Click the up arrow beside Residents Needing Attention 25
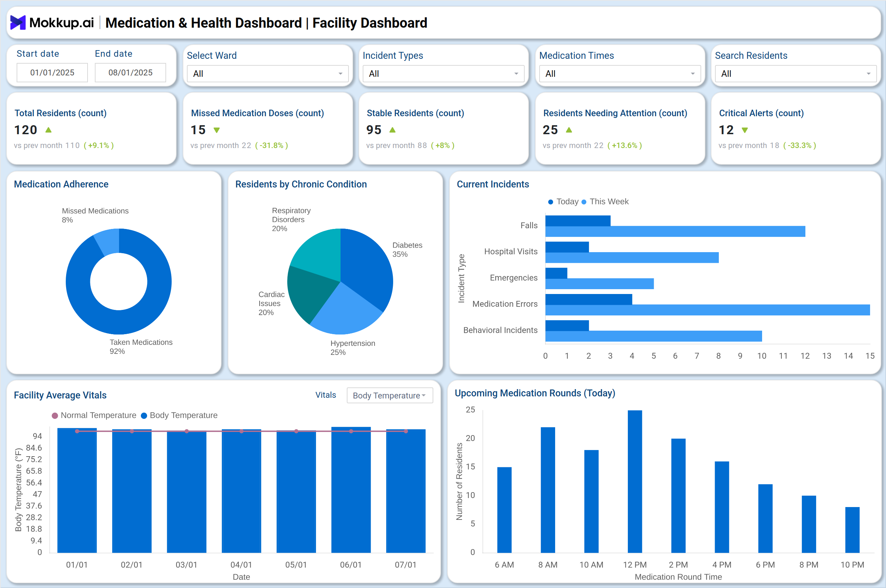Viewport: 886px width, 588px height. pos(569,130)
